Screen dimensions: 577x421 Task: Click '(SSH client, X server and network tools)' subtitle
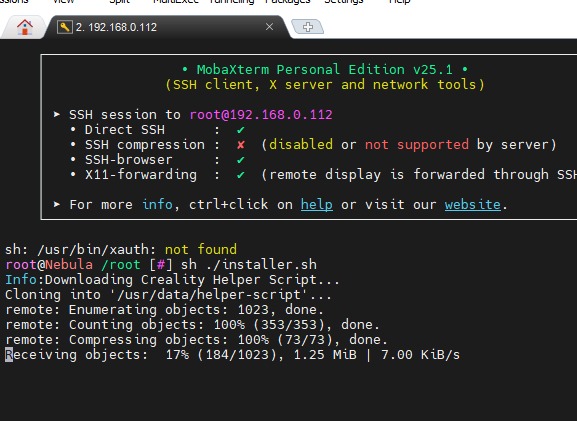tap(325, 84)
